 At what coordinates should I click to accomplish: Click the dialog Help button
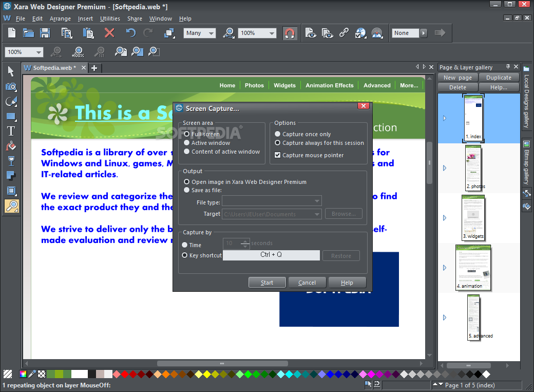pos(347,283)
